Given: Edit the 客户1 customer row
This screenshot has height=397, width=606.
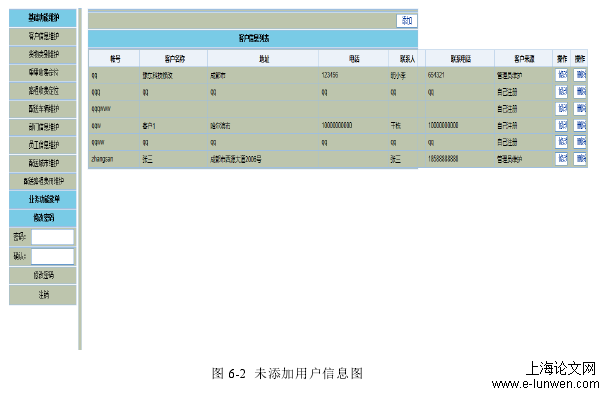Looking at the screenshot, I should click(562, 125).
